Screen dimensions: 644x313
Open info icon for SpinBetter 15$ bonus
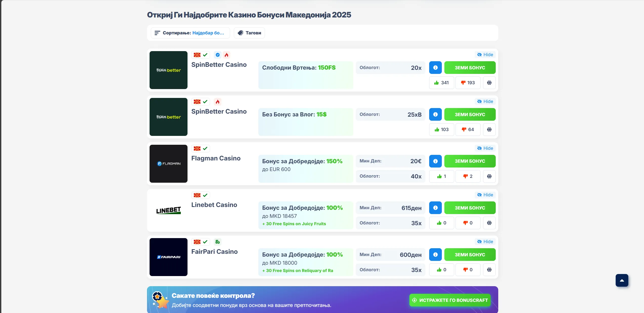tap(435, 114)
